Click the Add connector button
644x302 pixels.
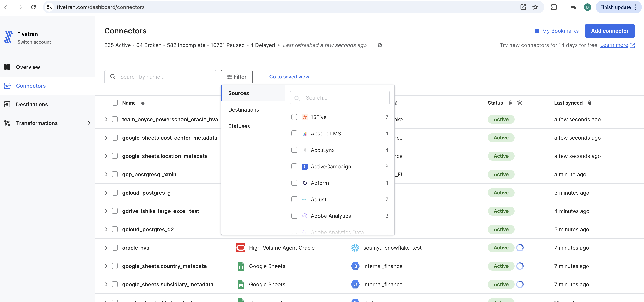click(x=609, y=31)
